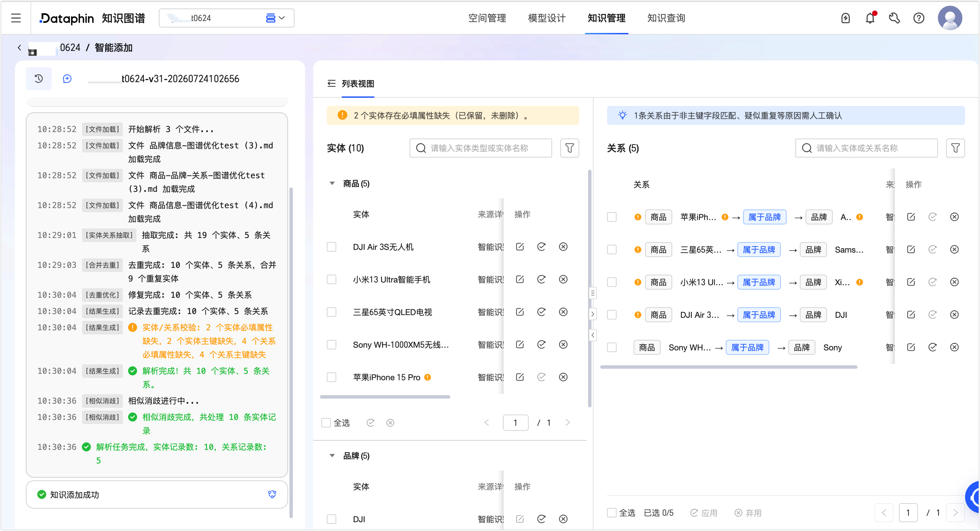Edit the 苹果iPh… relationship row
Screen dimensions: 980x531
911,217
